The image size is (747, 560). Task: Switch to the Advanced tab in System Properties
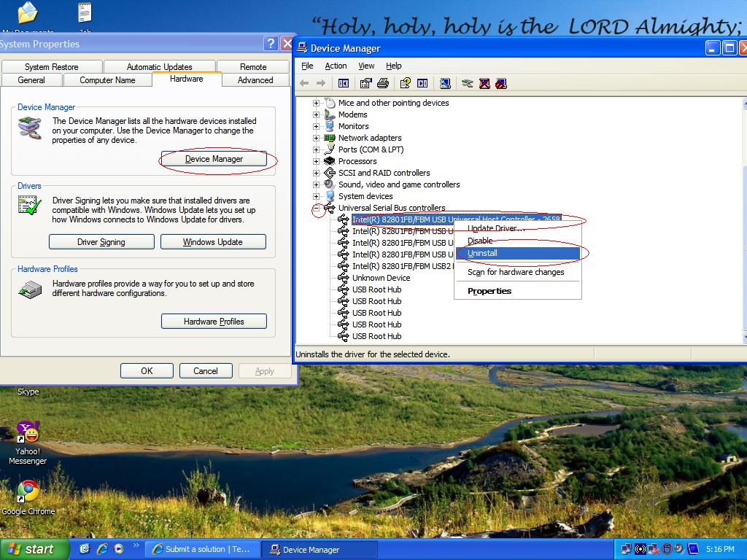click(255, 80)
